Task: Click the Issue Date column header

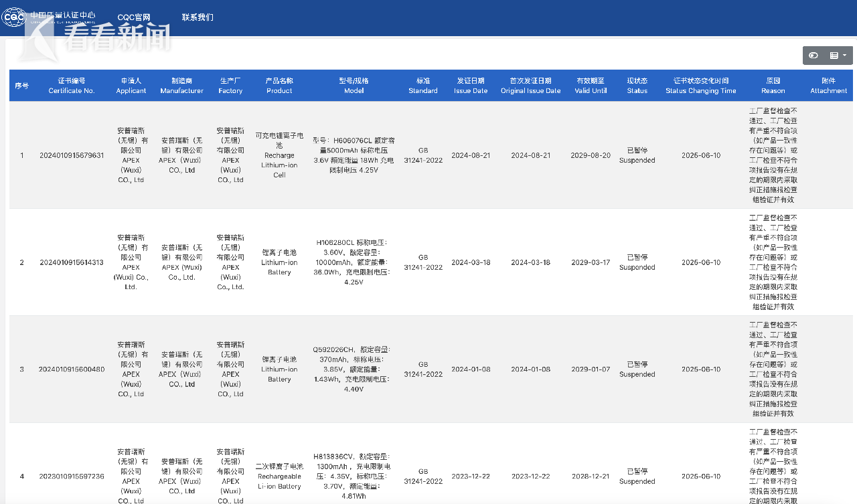Action: tap(471, 86)
